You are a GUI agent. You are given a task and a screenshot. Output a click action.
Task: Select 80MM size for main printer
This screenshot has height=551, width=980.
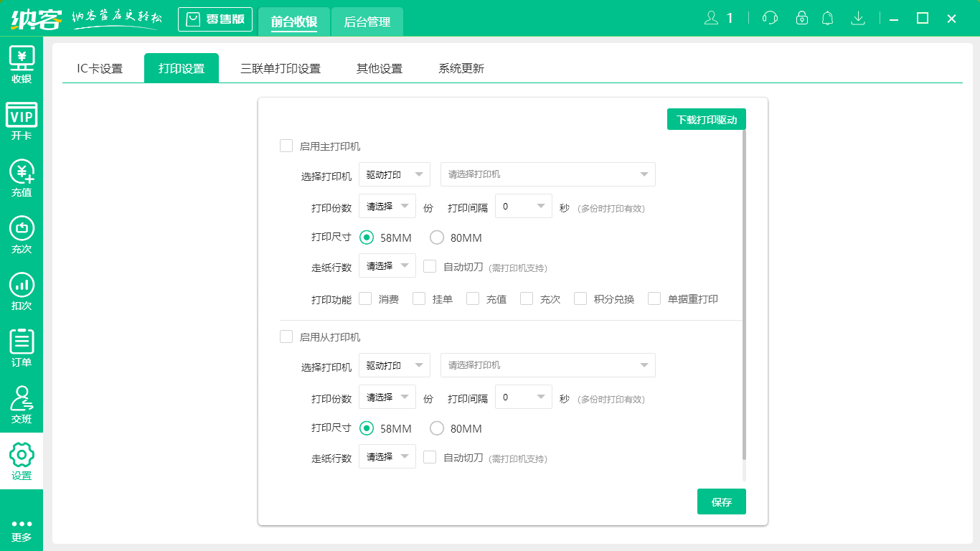pyautogui.click(x=437, y=237)
